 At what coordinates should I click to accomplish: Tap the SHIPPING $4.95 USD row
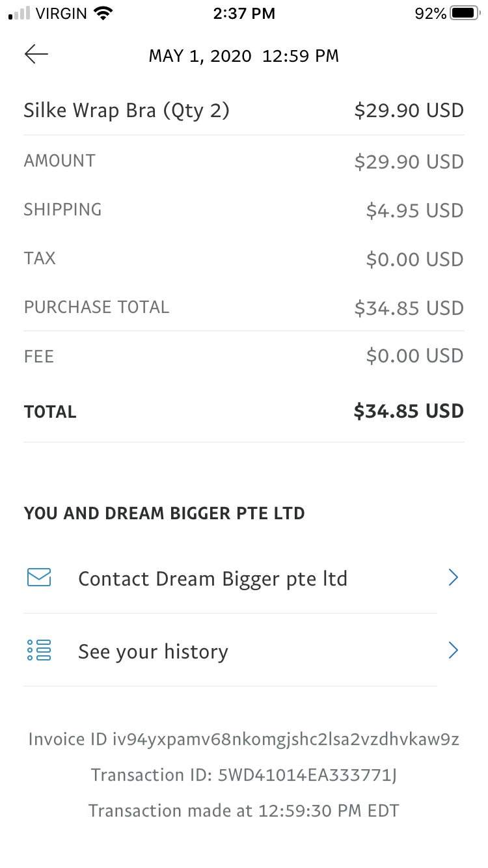pos(244,210)
